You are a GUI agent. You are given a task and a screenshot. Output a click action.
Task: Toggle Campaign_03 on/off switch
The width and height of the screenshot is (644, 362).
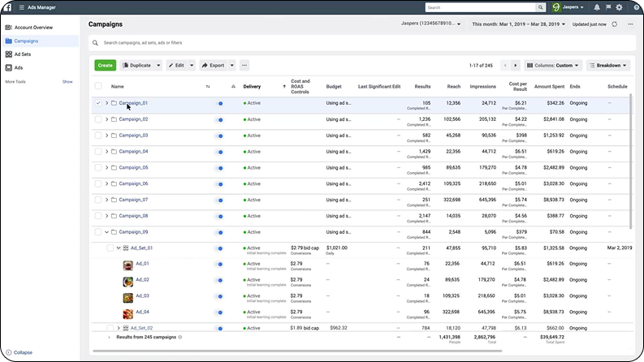219,136
